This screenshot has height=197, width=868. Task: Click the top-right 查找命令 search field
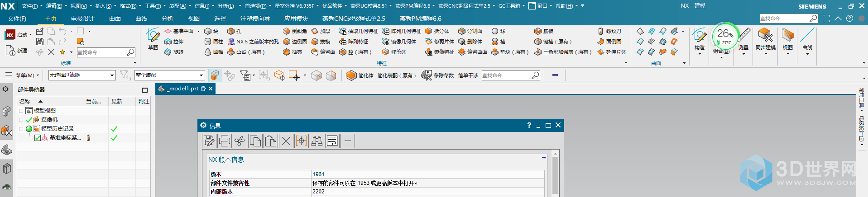point(788,19)
